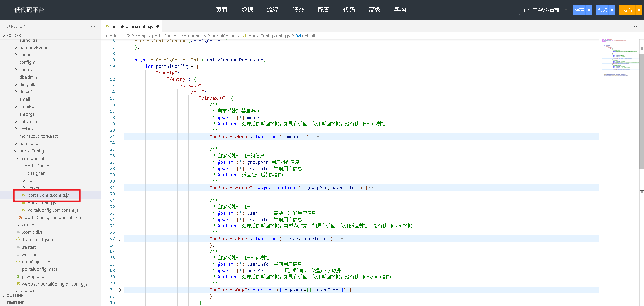The image size is (644, 306).
Task: Click 'components' breadcrumb segment
Action: point(194,36)
